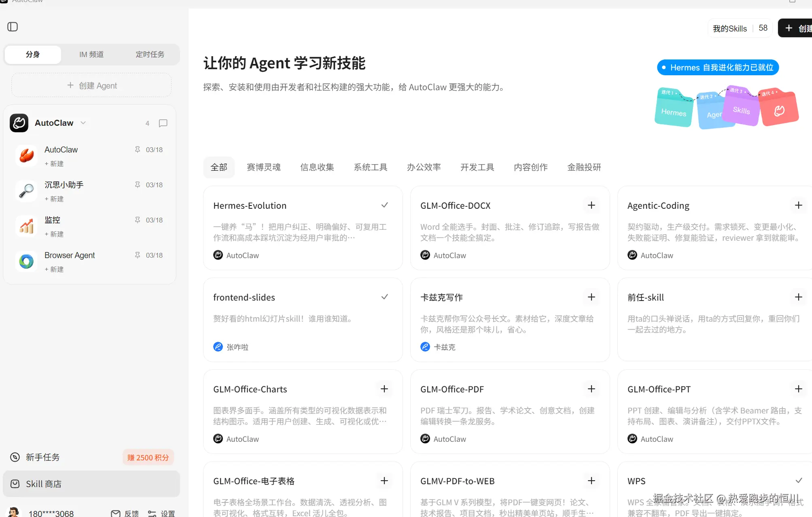Collapse the left sidebar panel icon
This screenshot has width=812, height=517.
pyautogui.click(x=13, y=27)
